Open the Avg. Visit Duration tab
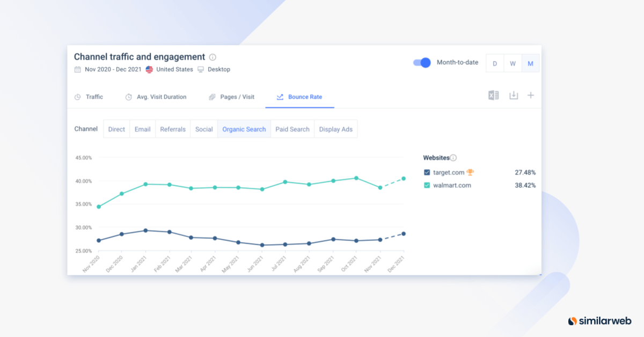Viewport: 644px width, 337px height. pos(161,97)
